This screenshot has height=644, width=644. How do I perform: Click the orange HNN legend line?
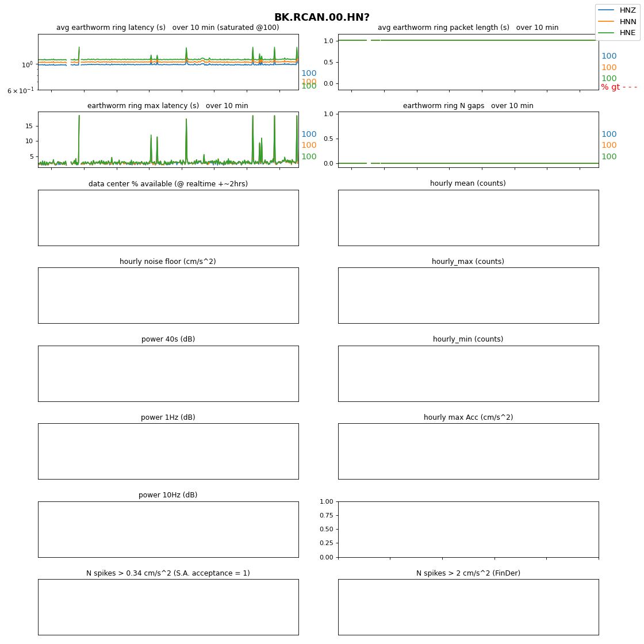click(x=607, y=22)
